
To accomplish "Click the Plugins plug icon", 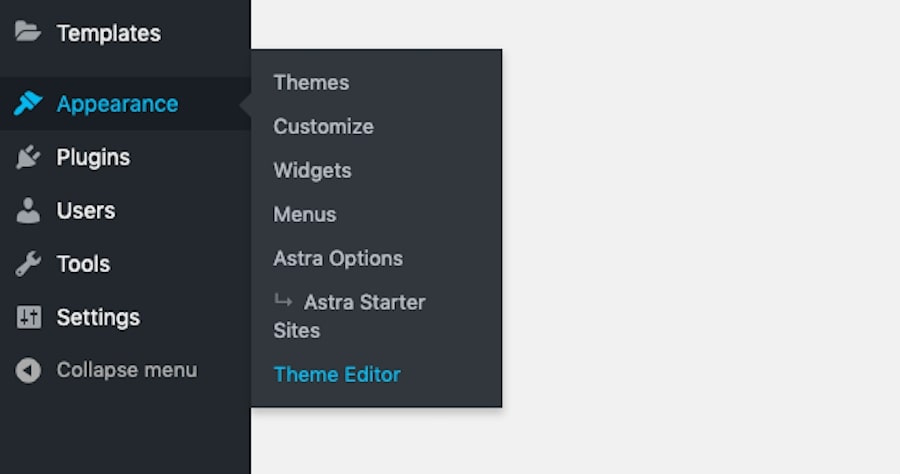I will 28,157.
